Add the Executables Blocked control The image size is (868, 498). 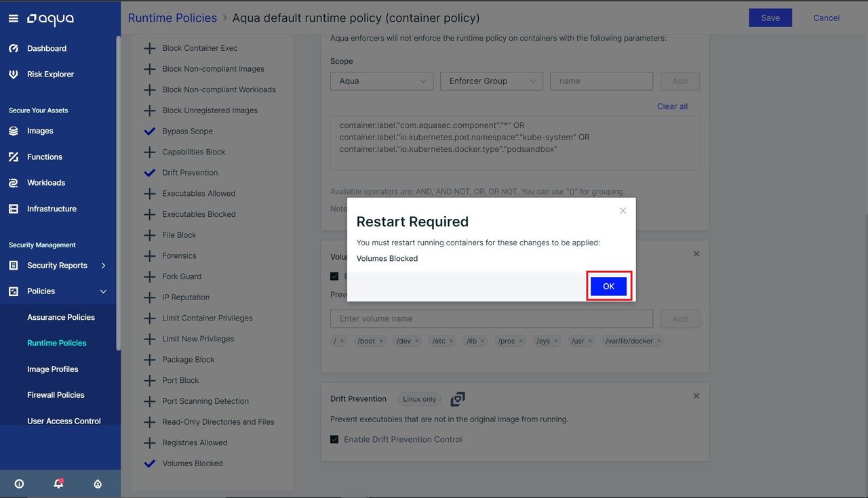pos(150,214)
